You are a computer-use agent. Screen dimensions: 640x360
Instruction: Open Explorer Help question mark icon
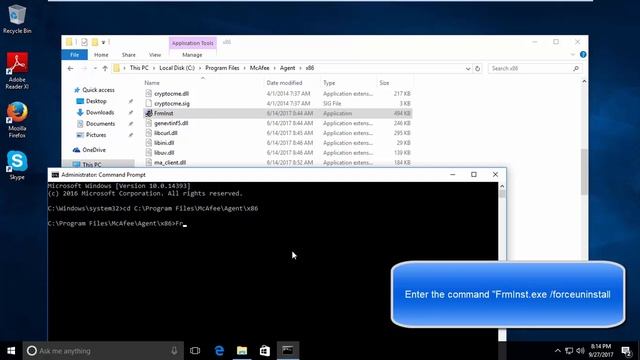click(x=583, y=54)
